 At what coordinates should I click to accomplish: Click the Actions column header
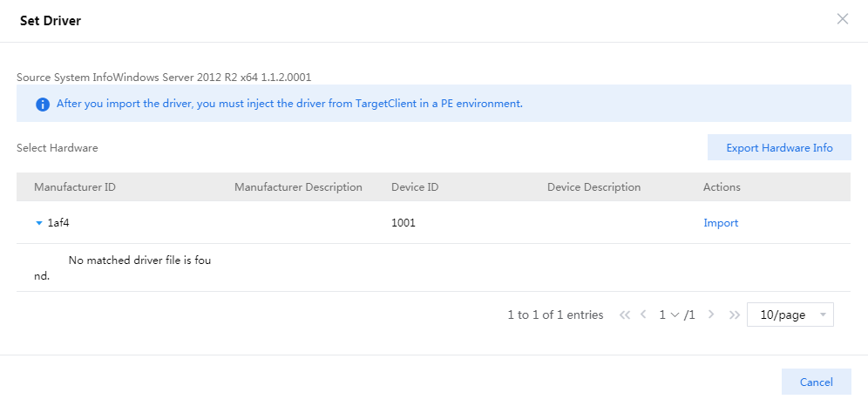722,187
